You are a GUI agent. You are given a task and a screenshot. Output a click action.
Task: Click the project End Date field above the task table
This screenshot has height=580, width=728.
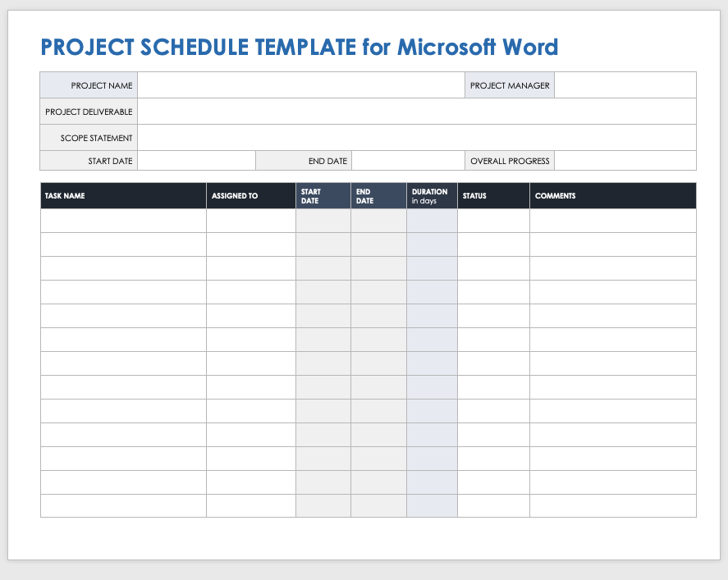point(407,161)
